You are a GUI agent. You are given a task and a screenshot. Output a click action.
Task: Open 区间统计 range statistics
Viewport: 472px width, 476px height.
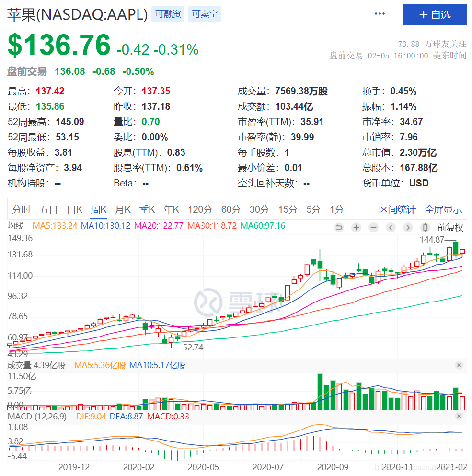397,209
